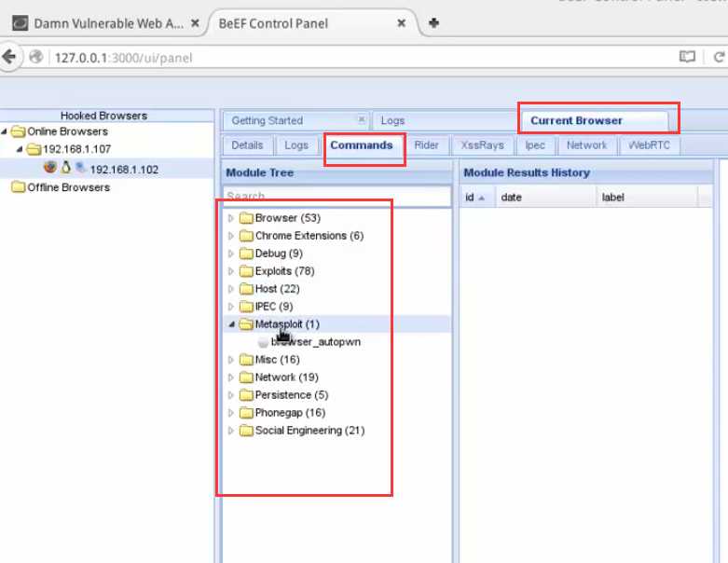Click the Firefox icon next to 192.168.1.102
The width and height of the screenshot is (728, 563).
(x=50, y=167)
